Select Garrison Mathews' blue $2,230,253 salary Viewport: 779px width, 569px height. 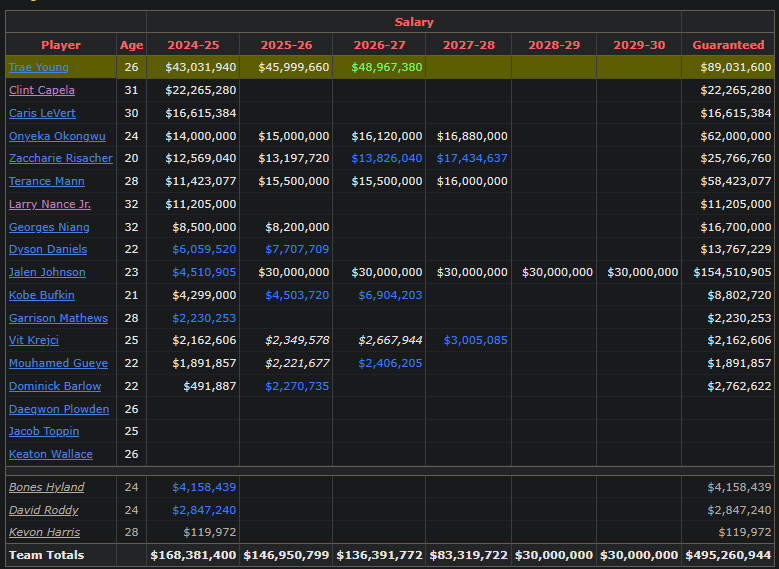point(204,318)
